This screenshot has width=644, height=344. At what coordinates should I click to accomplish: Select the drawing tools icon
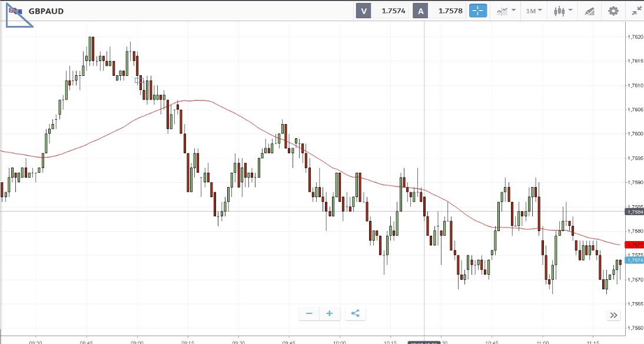pyautogui.click(x=589, y=11)
